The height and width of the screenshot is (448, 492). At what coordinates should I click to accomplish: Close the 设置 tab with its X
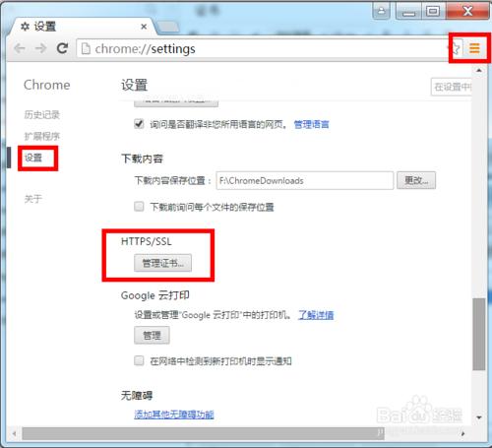point(144,27)
